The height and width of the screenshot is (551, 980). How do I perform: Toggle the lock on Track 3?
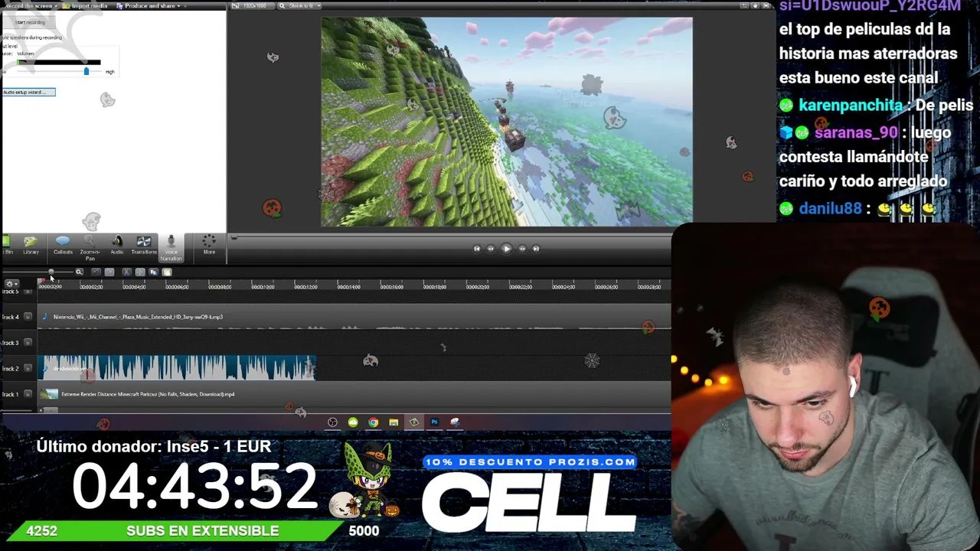[28, 343]
